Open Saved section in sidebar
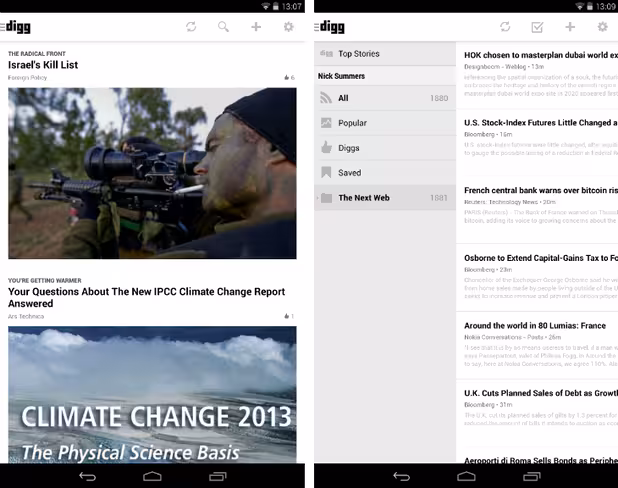This screenshot has height=488, width=618. [385, 173]
